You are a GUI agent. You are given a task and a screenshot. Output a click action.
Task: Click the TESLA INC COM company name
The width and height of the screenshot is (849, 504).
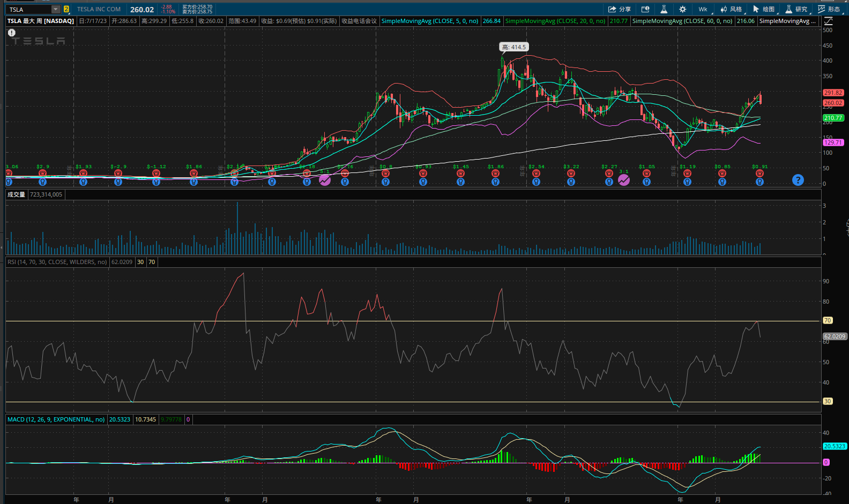[x=99, y=9]
